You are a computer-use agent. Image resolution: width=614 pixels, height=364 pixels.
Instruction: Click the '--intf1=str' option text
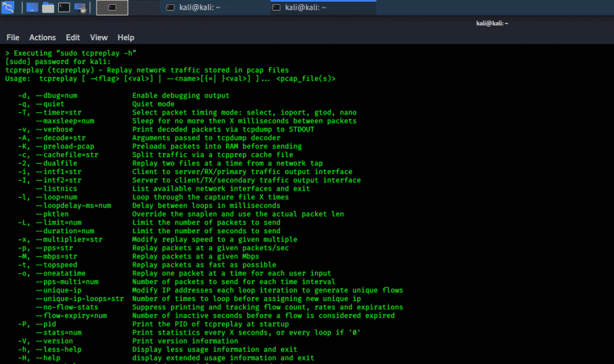click(58, 172)
